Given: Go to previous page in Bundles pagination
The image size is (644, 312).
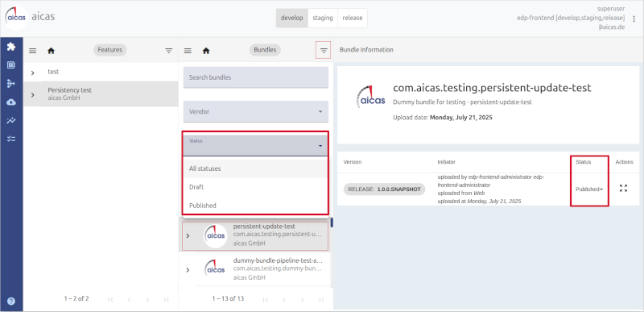Looking at the screenshot, I should point(284,299).
